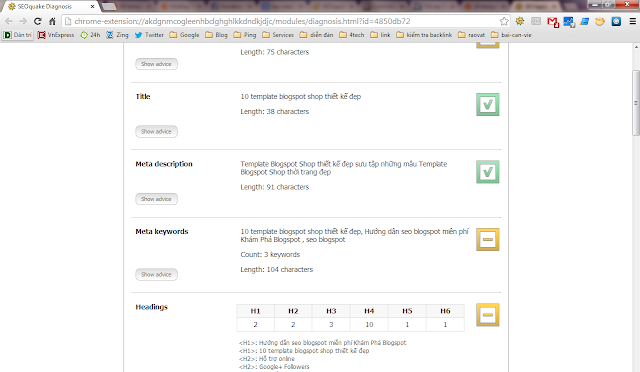Screen dimensions: 640x372
Task: Show advice for Meta description
Action: 156,199
